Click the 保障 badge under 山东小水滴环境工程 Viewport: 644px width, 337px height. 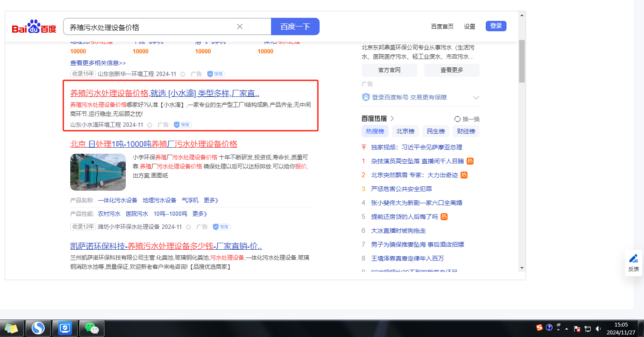pos(183,125)
